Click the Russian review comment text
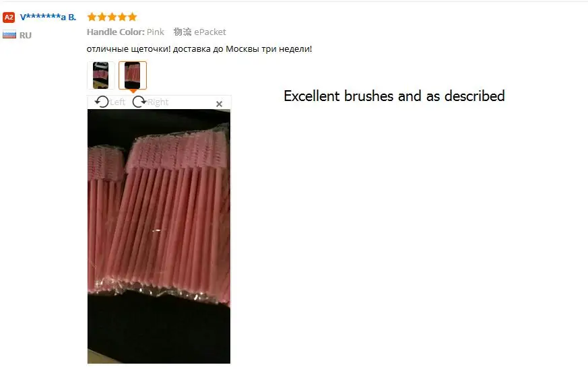 (199, 48)
